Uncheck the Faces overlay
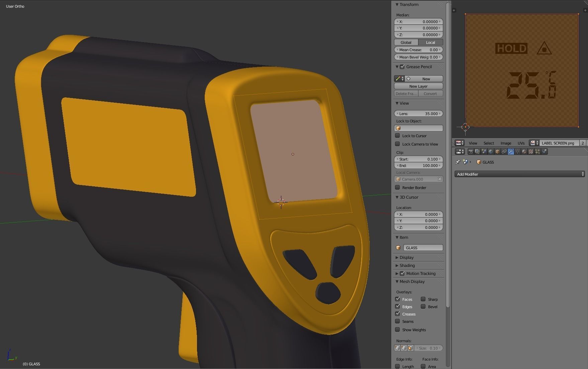The height and width of the screenshot is (369, 588). (x=397, y=299)
